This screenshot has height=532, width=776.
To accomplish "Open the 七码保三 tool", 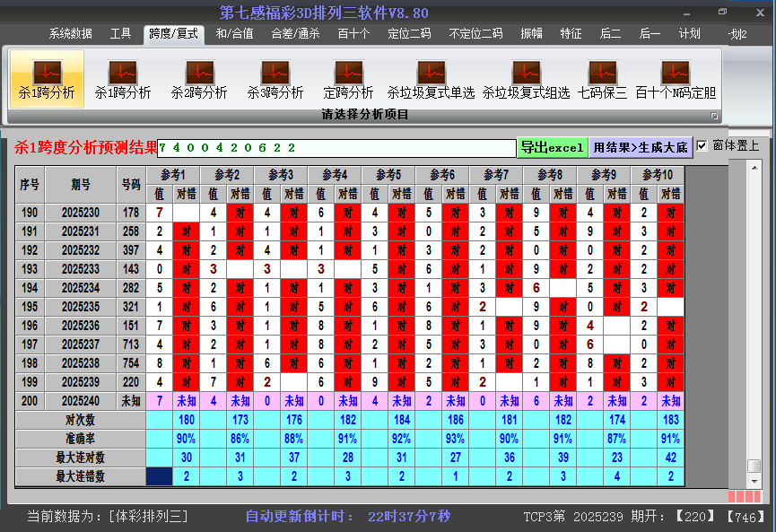I will 602,79.
